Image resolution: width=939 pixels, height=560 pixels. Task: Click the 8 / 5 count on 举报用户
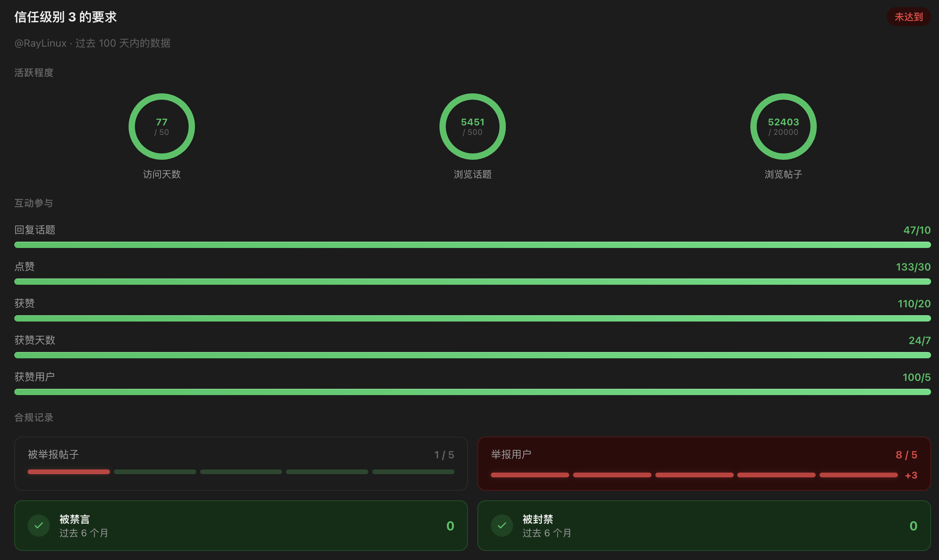pos(907,455)
